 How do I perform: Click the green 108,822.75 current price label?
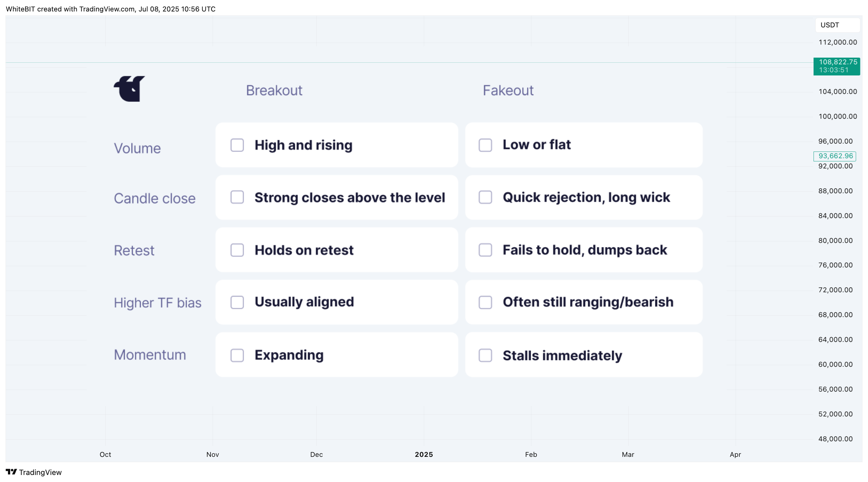[837, 66]
